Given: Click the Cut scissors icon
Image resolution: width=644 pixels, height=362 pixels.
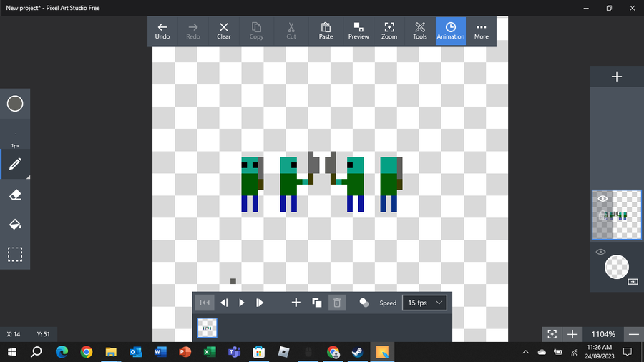Looking at the screenshot, I should coord(291,31).
